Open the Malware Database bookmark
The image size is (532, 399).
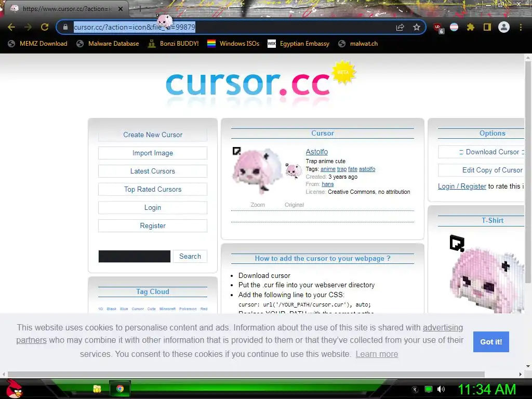(x=108, y=44)
